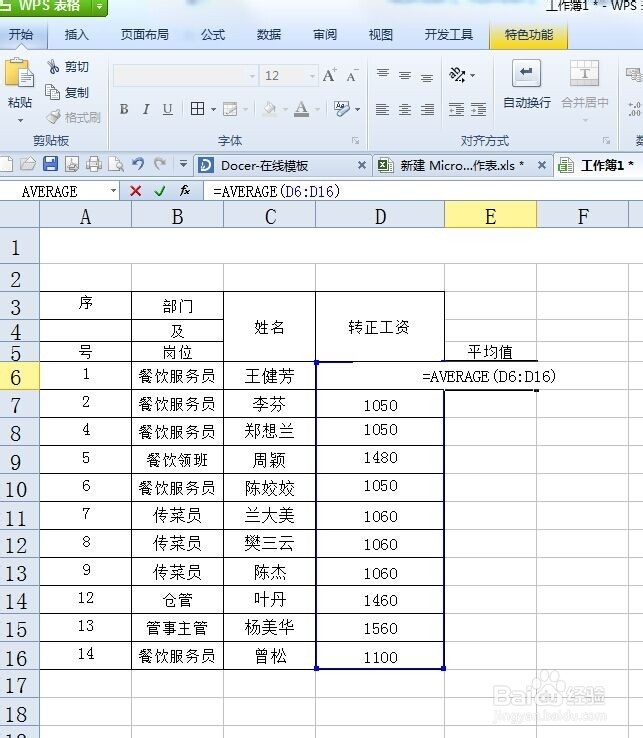The height and width of the screenshot is (738, 643).
Task: Click the Copy icon
Action: tap(53, 92)
